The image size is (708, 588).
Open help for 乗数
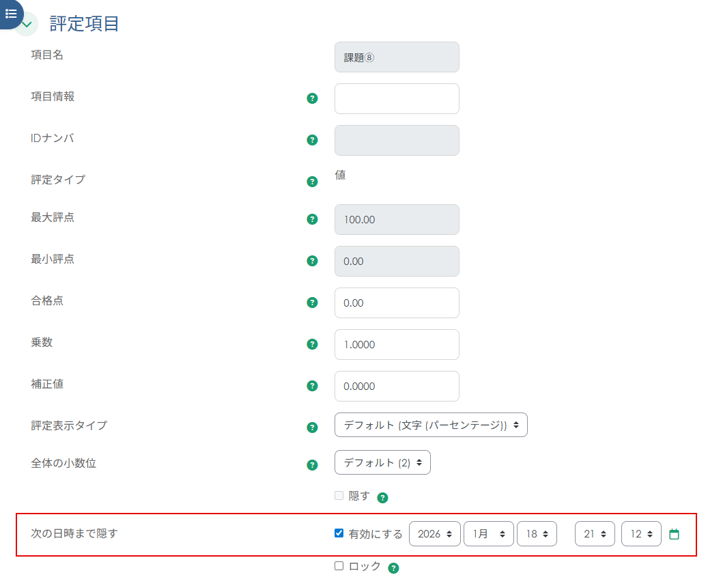click(x=312, y=344)
